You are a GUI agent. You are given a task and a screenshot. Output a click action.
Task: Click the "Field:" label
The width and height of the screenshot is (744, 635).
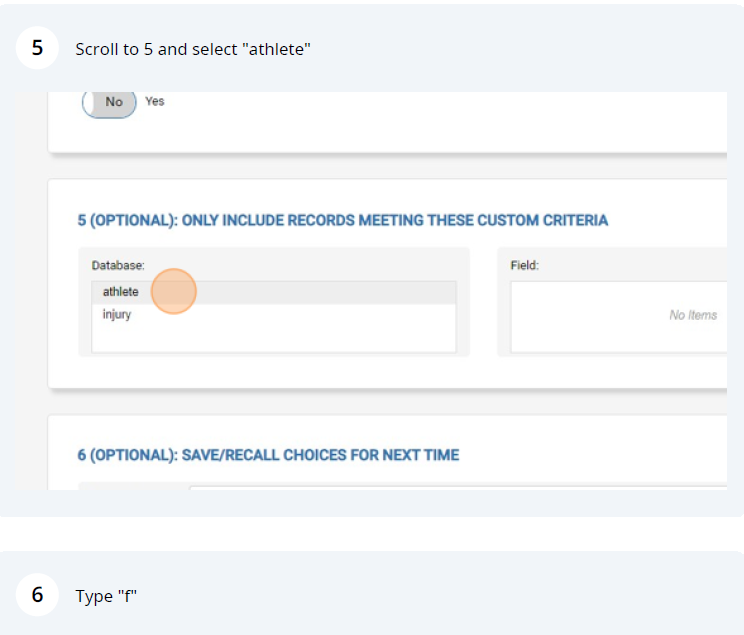(x=524, y=265)
